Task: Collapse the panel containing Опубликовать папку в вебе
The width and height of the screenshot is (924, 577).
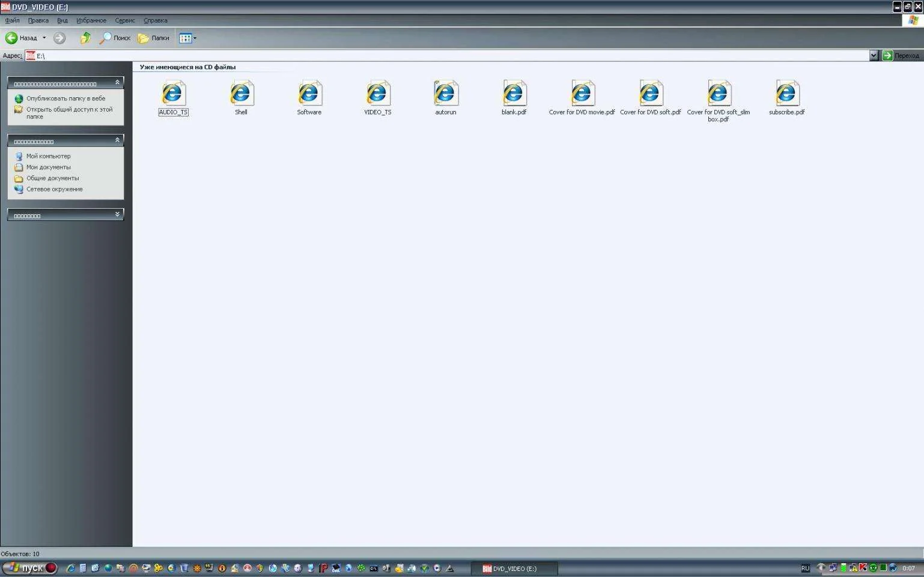Action: click(x=117, y=82)
